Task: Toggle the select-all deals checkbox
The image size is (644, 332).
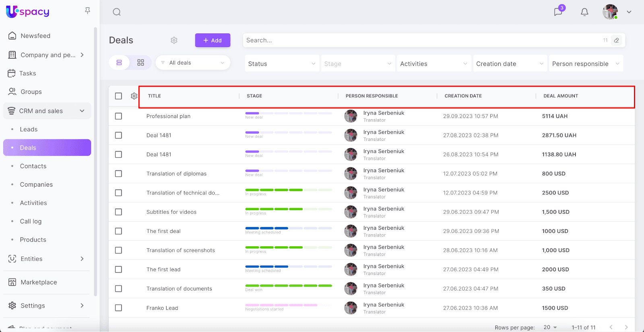Action: pos(118,96)
